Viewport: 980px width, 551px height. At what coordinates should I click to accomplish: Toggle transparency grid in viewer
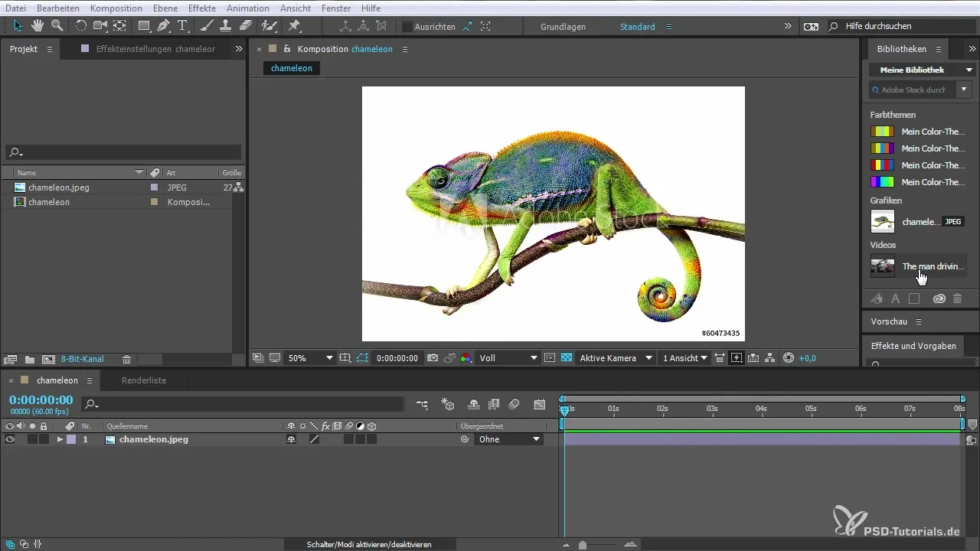pos(567,358)
